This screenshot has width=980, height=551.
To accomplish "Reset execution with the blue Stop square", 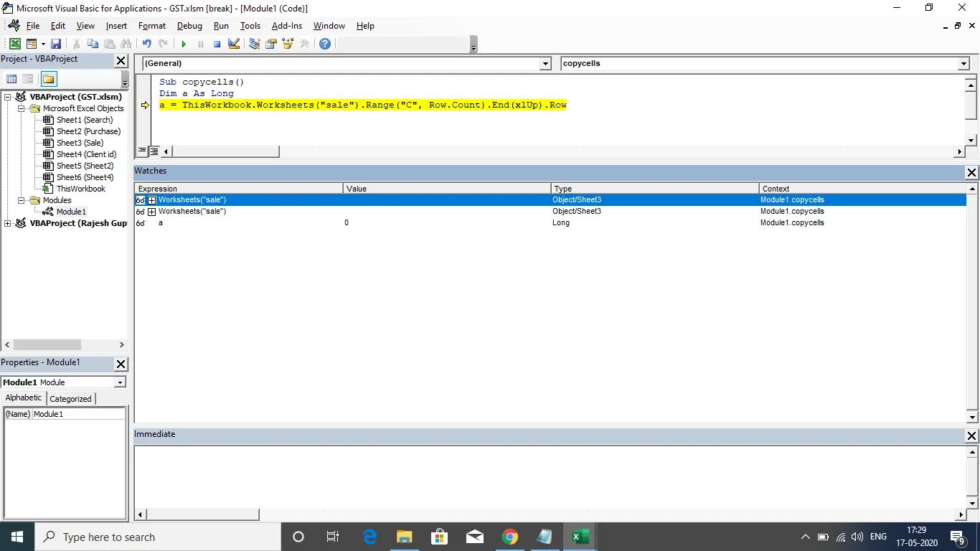I will [x=217, y=44].
